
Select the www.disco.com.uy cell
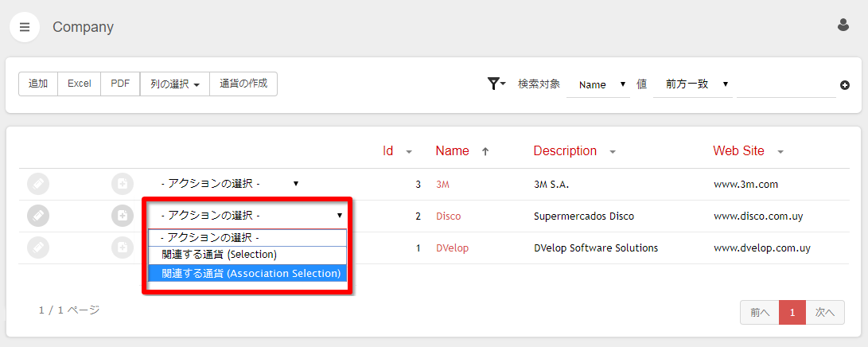[758, 216]
